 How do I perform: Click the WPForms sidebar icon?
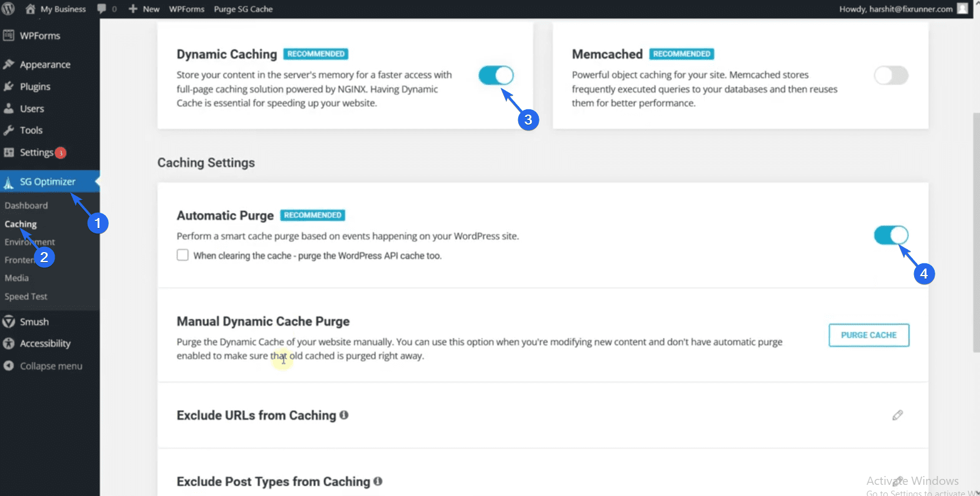9,35
